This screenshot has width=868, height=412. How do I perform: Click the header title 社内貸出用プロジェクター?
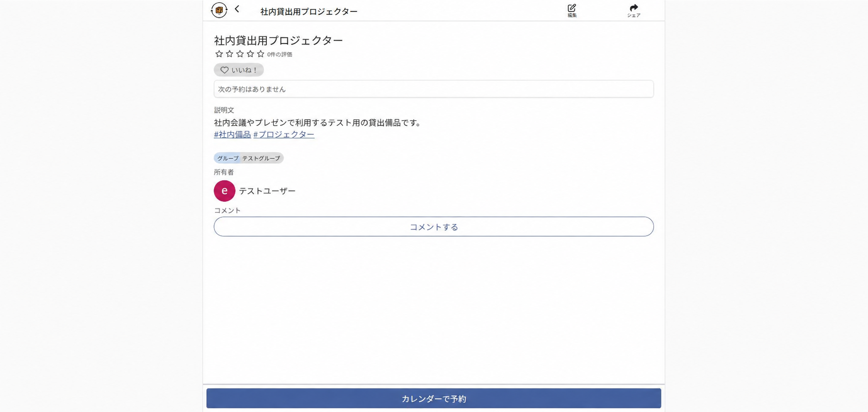coord(309,11)
